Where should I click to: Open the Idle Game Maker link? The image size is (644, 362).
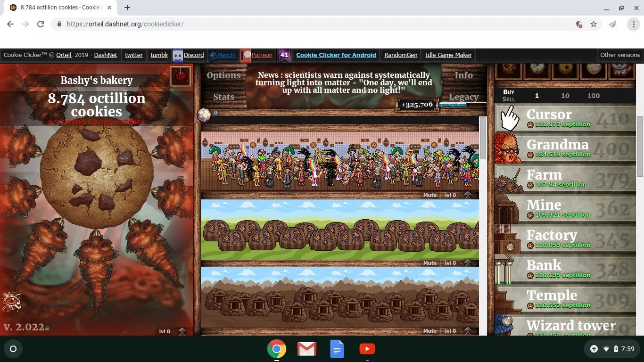(448, 55)
